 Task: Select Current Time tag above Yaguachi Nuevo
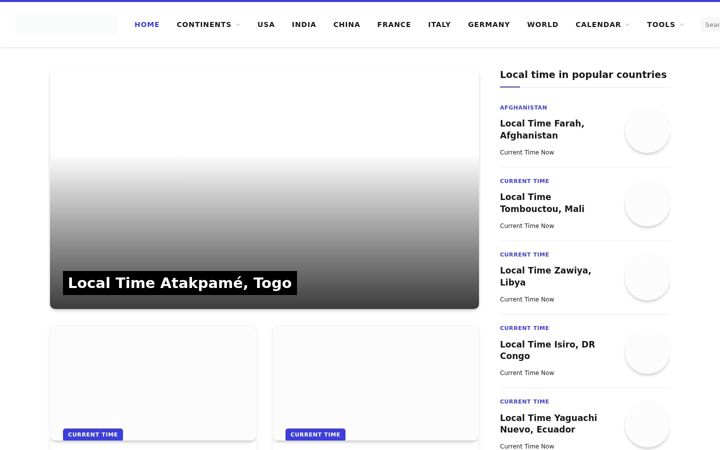[524, 401]
